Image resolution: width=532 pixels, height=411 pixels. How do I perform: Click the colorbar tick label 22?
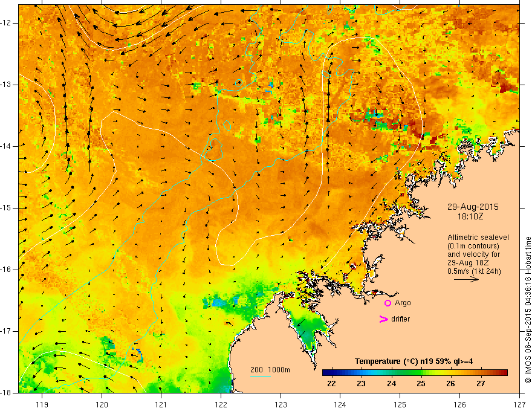point(331,384)
